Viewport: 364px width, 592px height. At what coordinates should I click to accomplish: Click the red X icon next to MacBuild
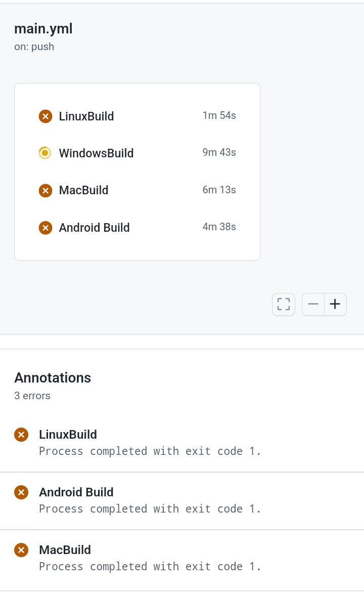tap(45, 190)
